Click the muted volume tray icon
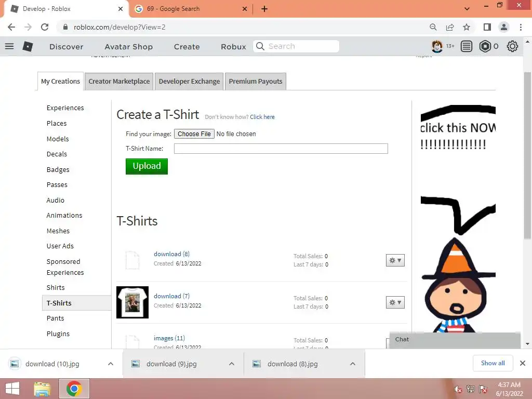Image resolution: width=532 pixels, height=399 pixels. [x=458, y=390]
